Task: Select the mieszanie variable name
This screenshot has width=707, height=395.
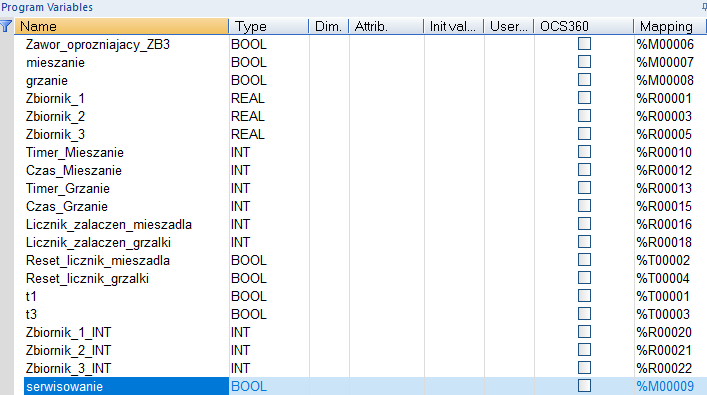Action: pos(55,63)
